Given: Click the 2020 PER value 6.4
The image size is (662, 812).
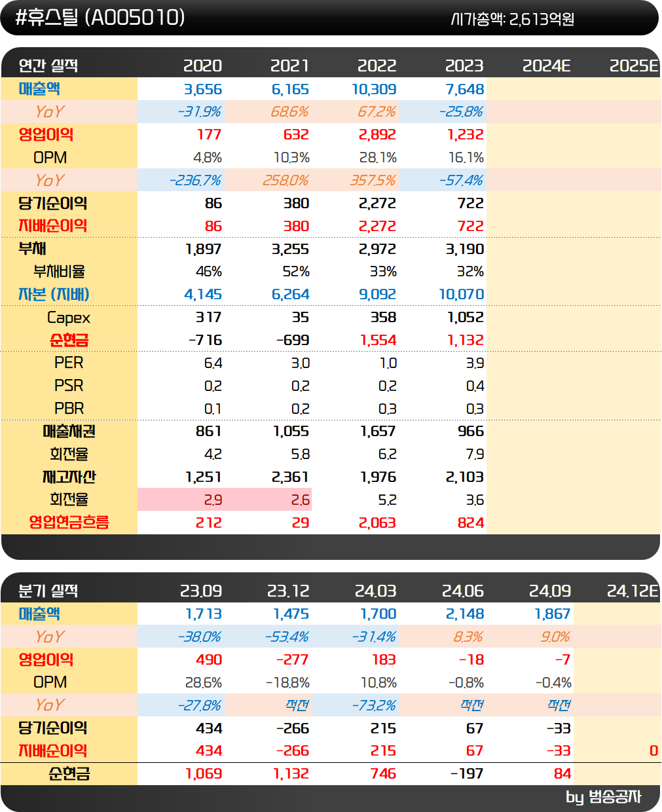Looking at the screenshot, I should point(213,363).
